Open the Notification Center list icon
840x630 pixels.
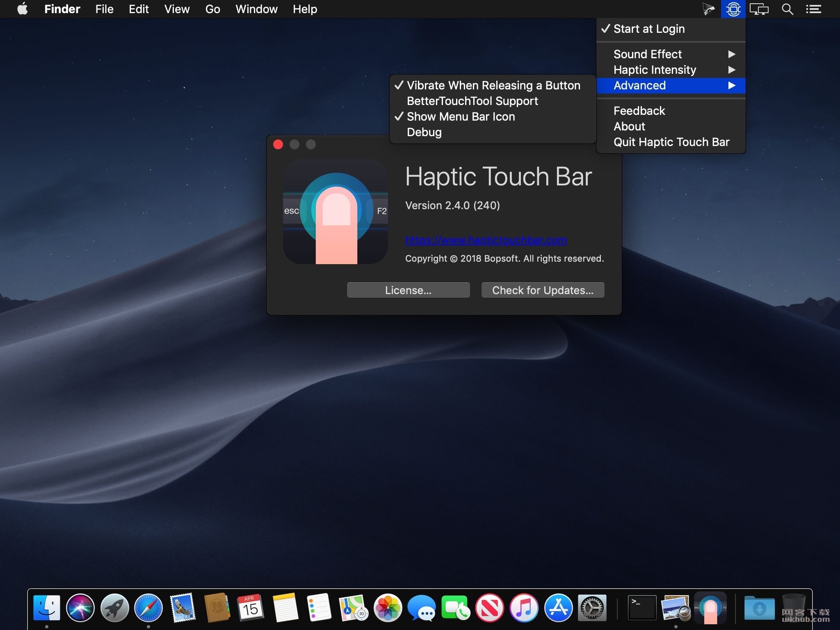[813, 9]
